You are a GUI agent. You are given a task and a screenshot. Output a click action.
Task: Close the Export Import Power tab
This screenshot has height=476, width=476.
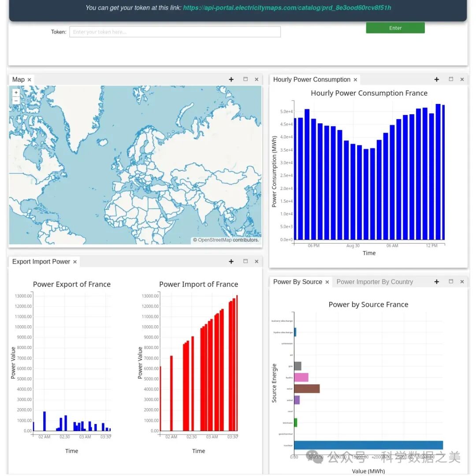75,262
